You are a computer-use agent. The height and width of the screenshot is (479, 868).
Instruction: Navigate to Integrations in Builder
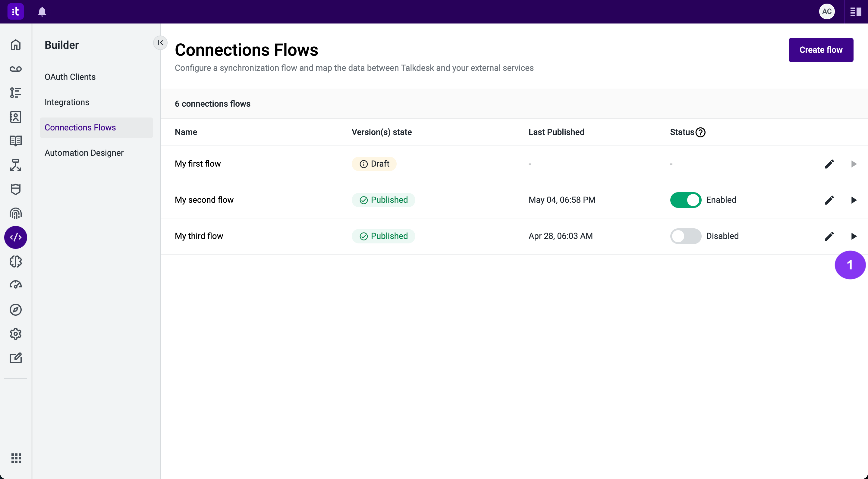[67, 102]
